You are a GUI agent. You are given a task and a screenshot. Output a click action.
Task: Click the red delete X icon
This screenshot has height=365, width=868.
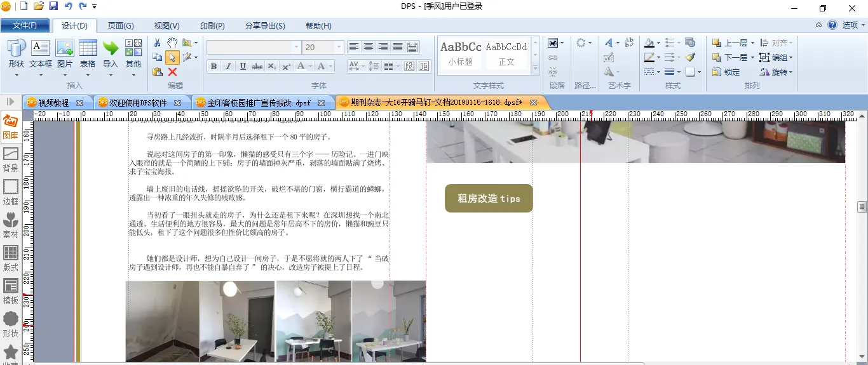(x=172, y=72)
